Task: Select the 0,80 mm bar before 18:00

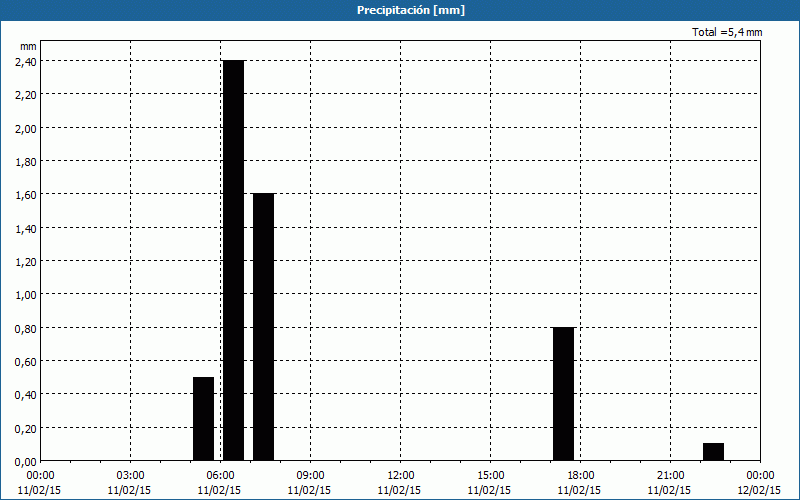Action: pyautogui.click(x=564, y=394)
